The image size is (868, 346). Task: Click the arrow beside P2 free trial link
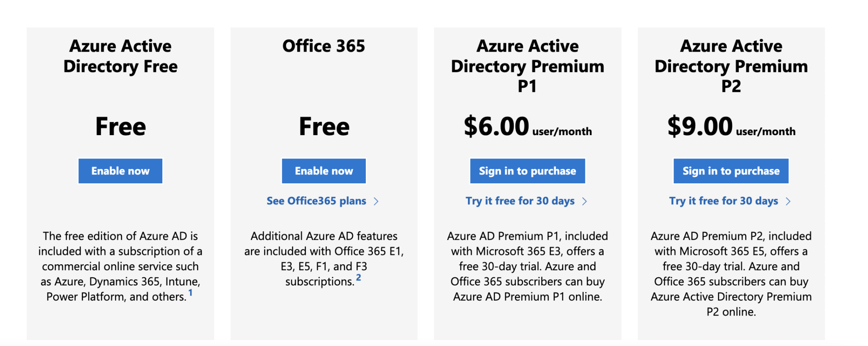coord(788,202)
